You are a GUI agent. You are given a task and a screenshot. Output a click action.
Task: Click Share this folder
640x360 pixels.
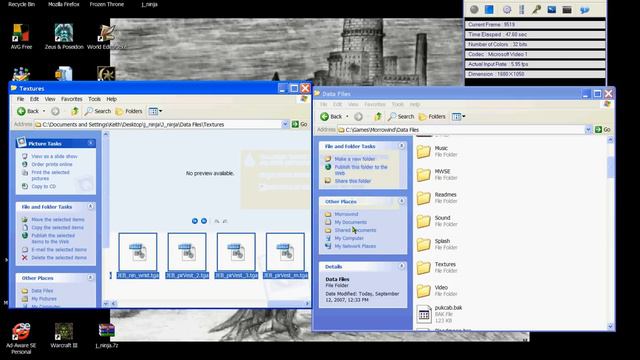pos(353,181)
